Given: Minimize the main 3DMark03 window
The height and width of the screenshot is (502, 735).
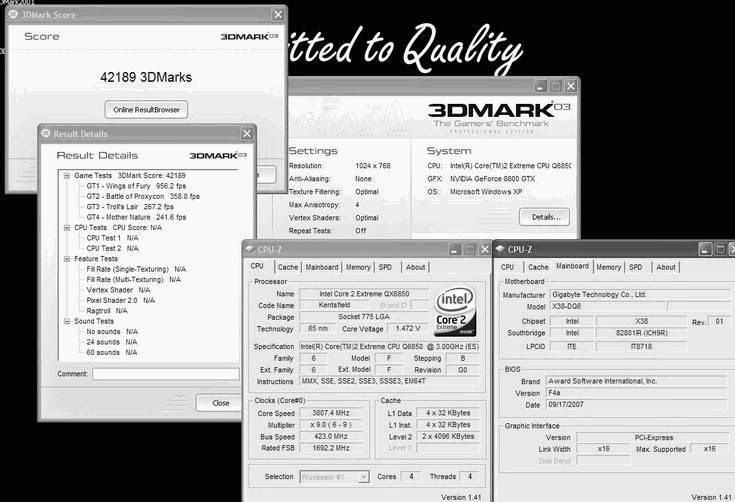Looking at the screenshot, I should pyautogui.click(x=541, y=86).
